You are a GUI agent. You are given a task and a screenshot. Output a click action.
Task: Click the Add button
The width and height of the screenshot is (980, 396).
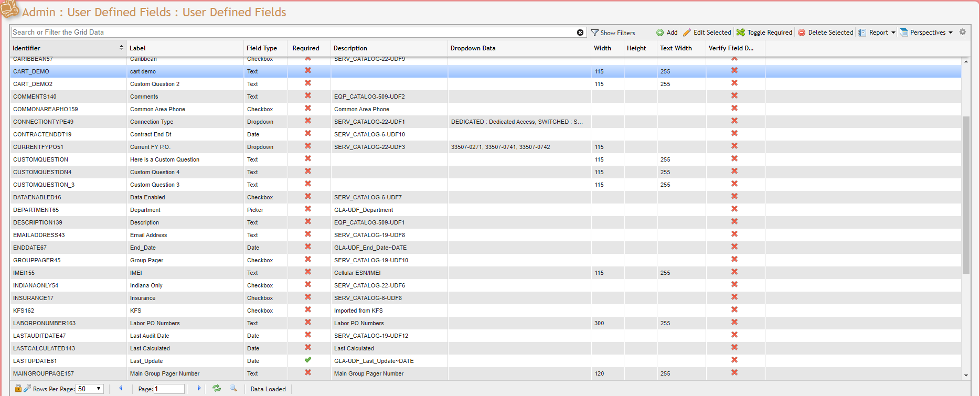[x=667, y=33]
